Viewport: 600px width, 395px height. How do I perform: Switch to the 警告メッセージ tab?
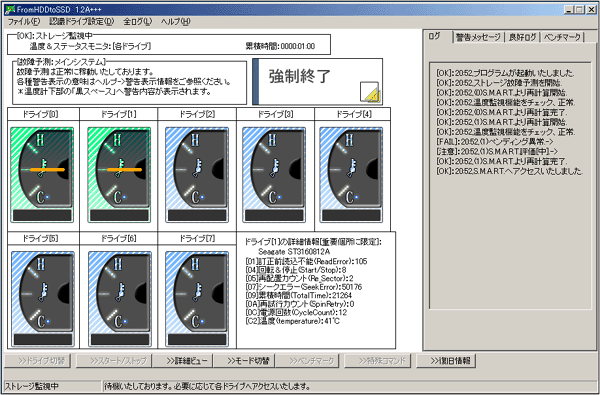click(x=478, y=37)
